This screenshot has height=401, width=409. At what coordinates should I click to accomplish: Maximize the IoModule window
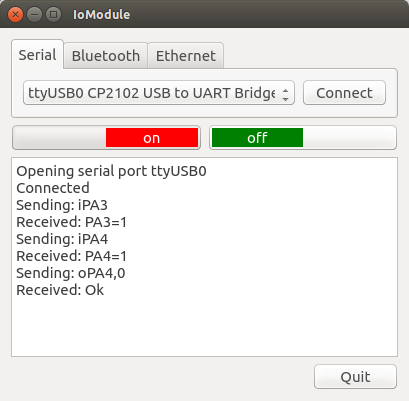(53, 15)
